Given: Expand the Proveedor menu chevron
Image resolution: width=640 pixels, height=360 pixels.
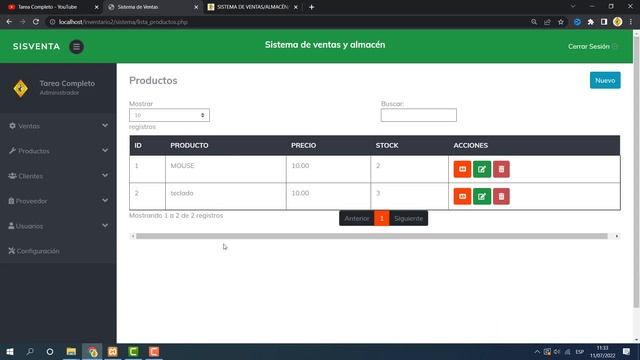Looking at the screenshot, I should pyautogui.click(x=105, y=200).
